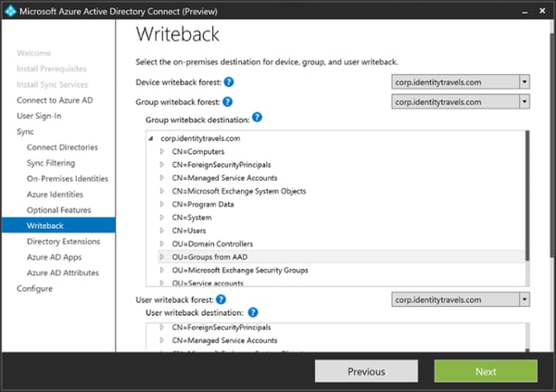Show help for User writeback destination
Viewport: 556px width, 392px height.
253,312
